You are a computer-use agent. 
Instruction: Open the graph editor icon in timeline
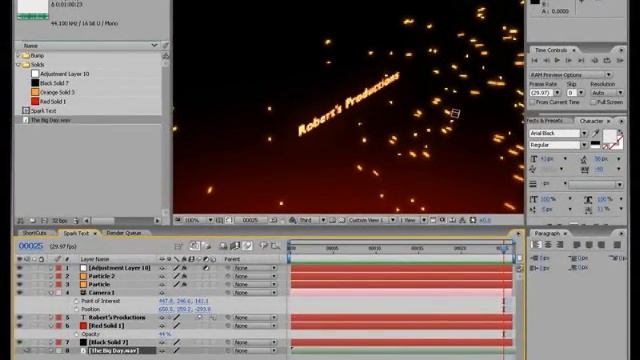click(276, 246)
